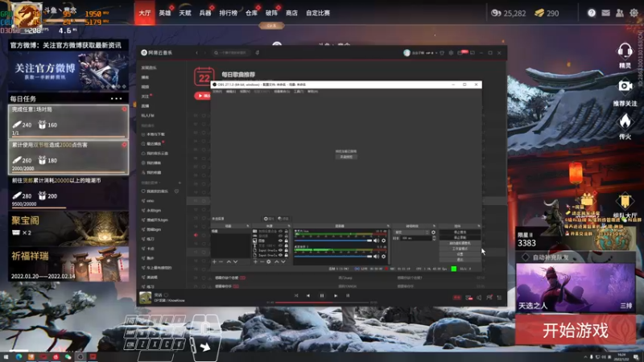644x362 pixels.
Task: Open the OBS 工具 menu
Action: coord(299,92)
